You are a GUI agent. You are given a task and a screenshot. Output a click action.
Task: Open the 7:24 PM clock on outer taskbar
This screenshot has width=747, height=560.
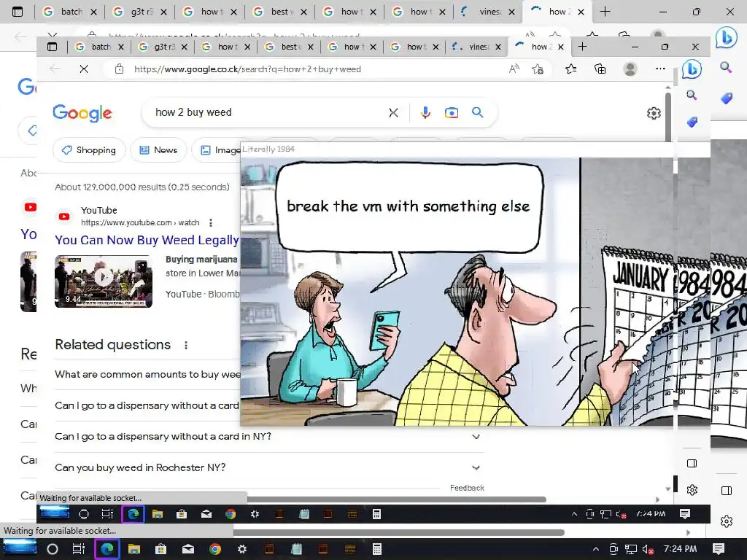681,549
